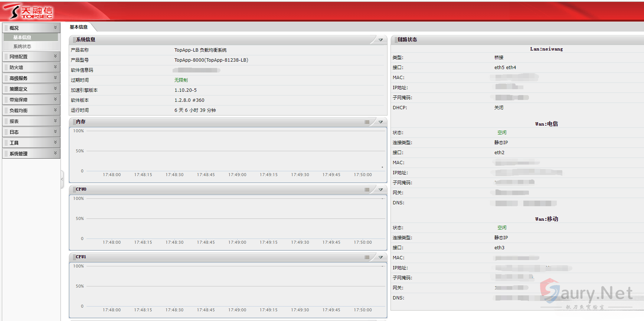Viewport: 644px width, 321px height.
Task: Click the Topsec logo in the header
Action: point(28,12)
